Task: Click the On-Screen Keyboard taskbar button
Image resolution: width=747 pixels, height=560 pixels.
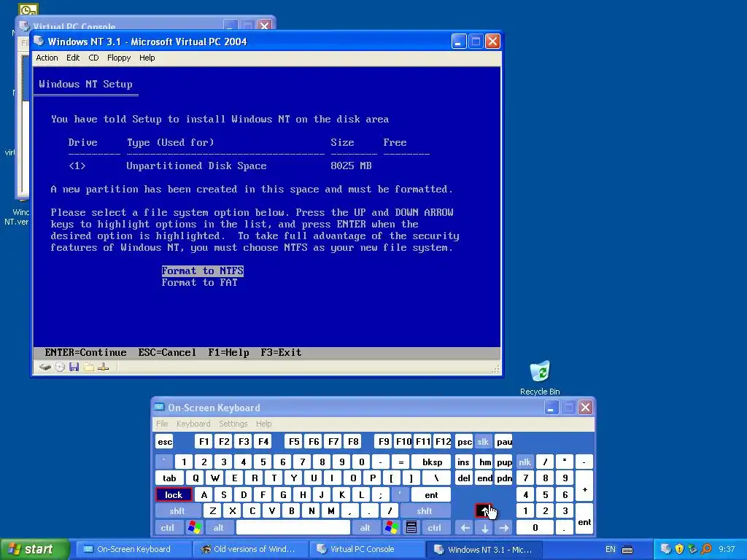Action: tap(133, 550)
